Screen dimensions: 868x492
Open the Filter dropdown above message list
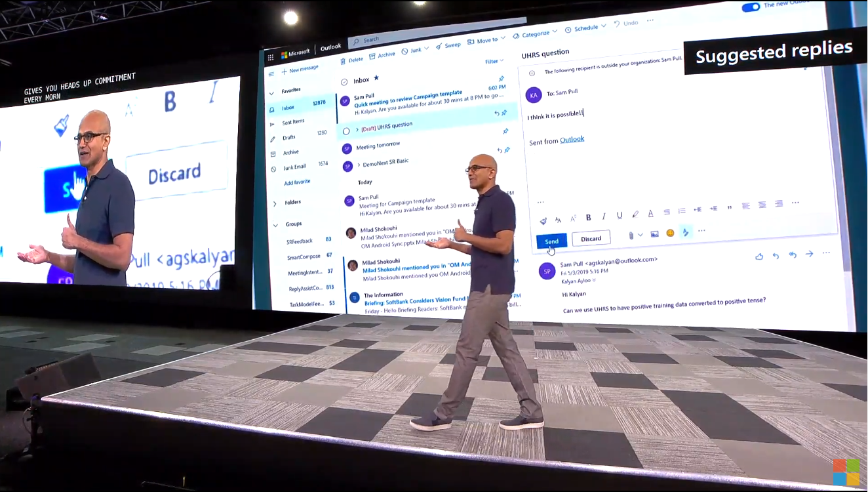coord(494,62)
